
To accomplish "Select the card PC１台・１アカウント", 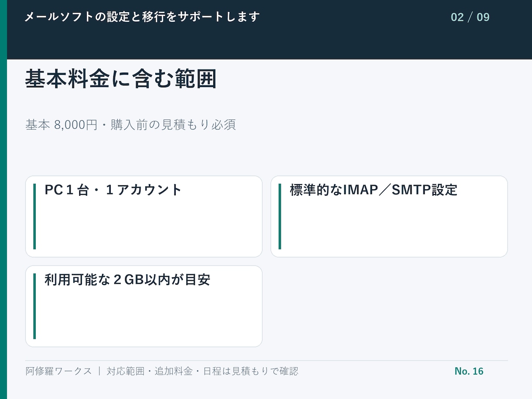I will point(144,216).
